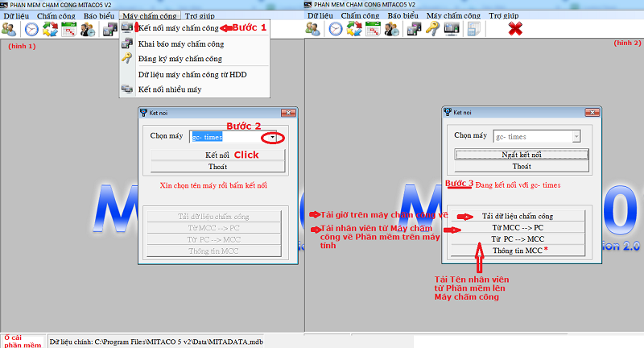Click the 'Xin chọn tên máy rồi bấm kết nối' message
The width and height of the screenshot is (644, 348).
tap(213, 185)
